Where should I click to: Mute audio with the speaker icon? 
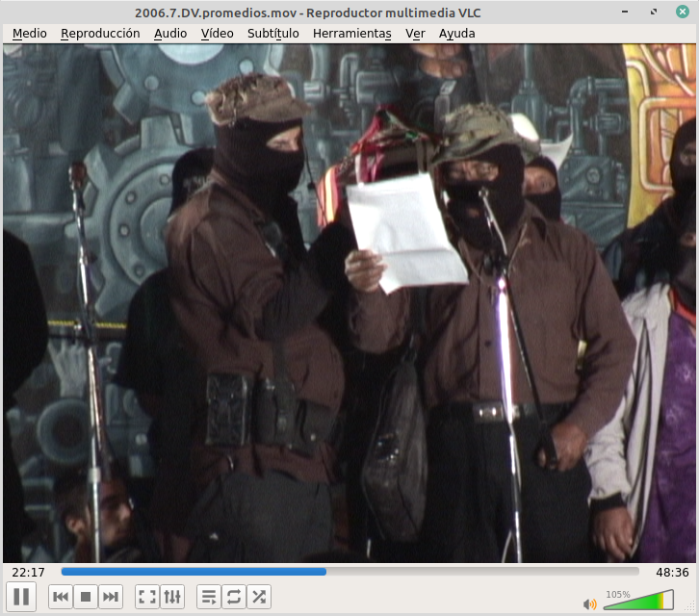pyautogui.click(x=589, y=603)
